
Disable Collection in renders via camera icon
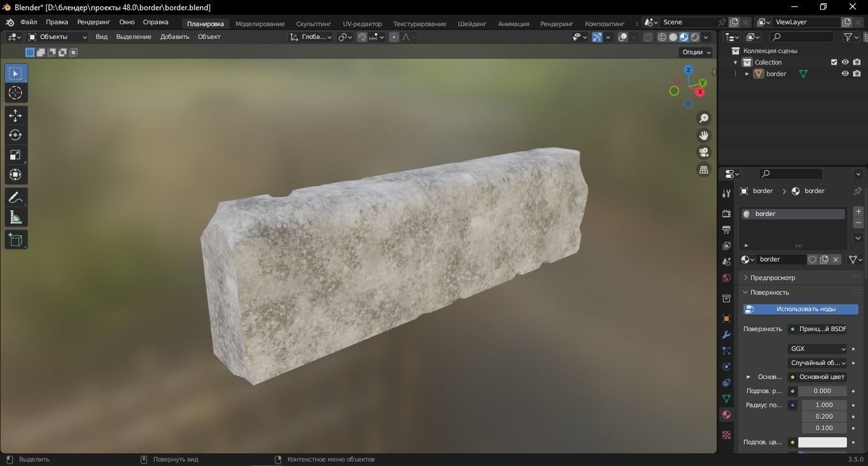[x=857, y=62]
